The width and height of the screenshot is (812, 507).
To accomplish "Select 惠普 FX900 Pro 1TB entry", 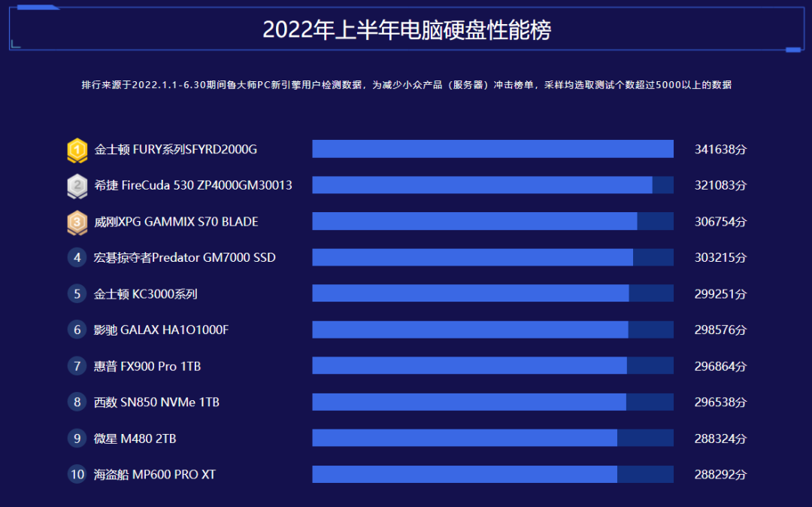I will click(x=147, y=366).
